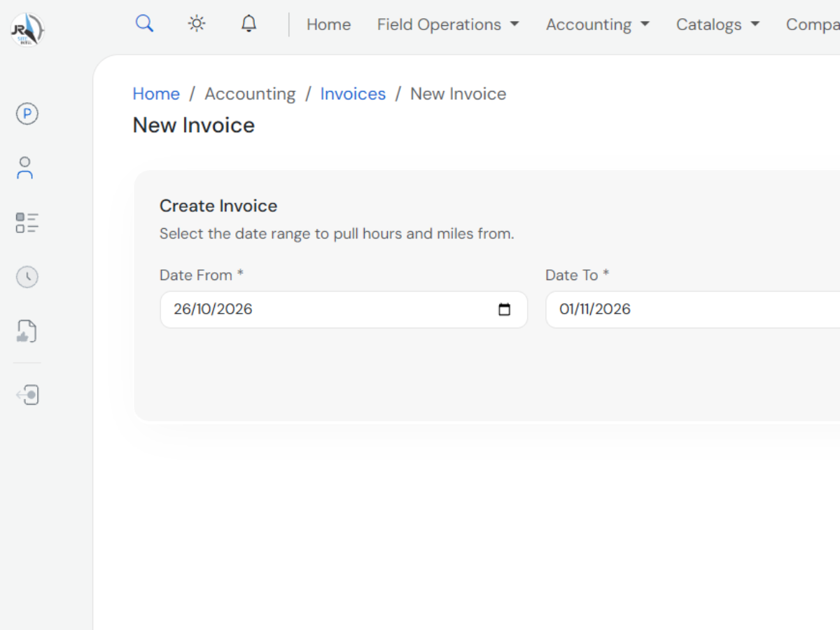
Task: Open the notifications bell
Action: point(248,24)
